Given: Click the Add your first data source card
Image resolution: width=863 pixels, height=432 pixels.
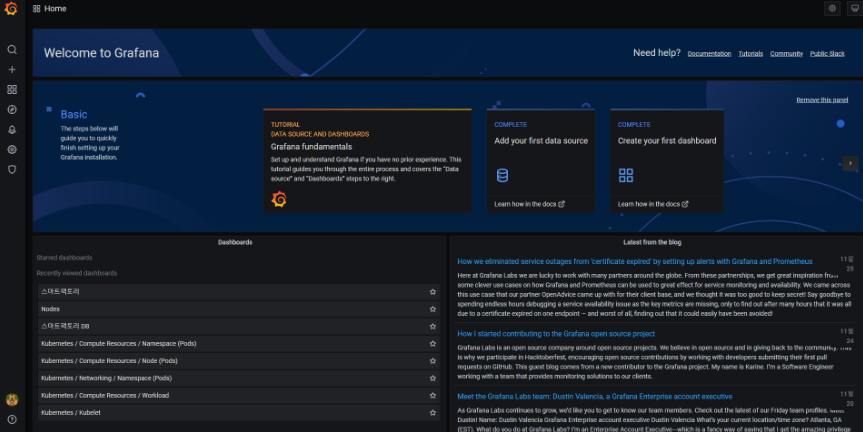Looking at the screenshot, I should pyautogui.click(x=540, y=160).
